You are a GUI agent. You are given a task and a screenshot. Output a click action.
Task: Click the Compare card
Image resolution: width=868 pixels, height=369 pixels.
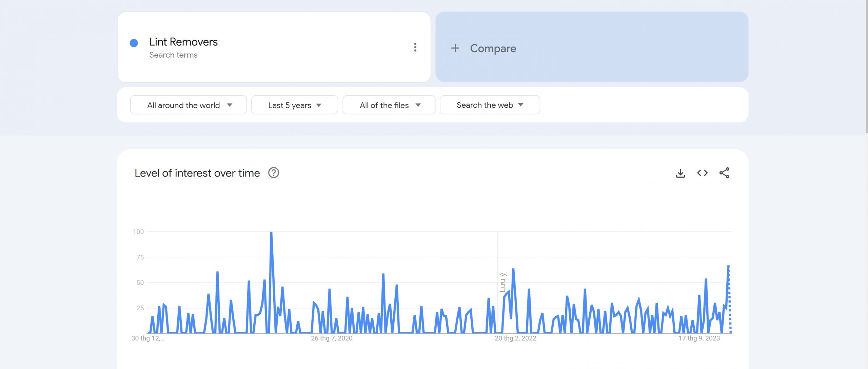(592, 47)
